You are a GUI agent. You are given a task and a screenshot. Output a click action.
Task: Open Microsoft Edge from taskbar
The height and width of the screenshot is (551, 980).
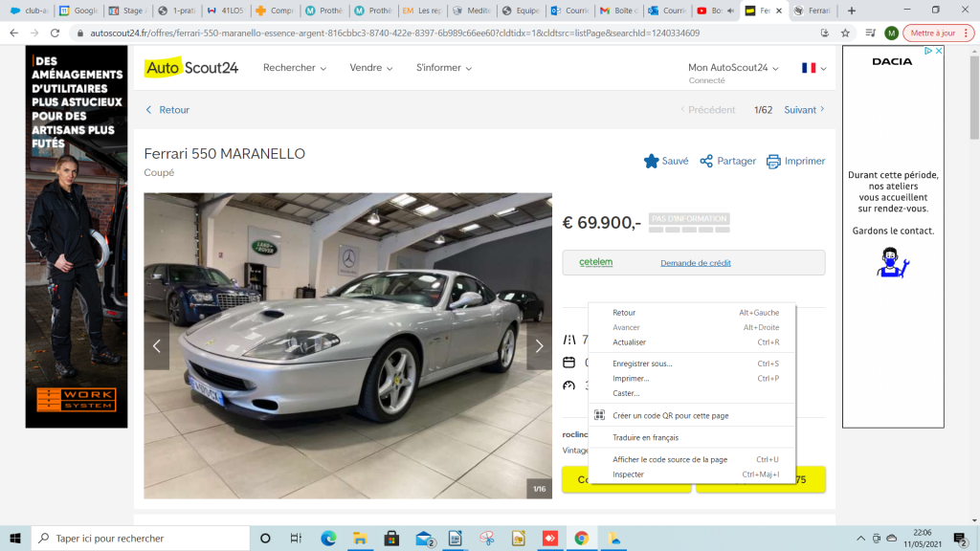click(x=328, y=538)
